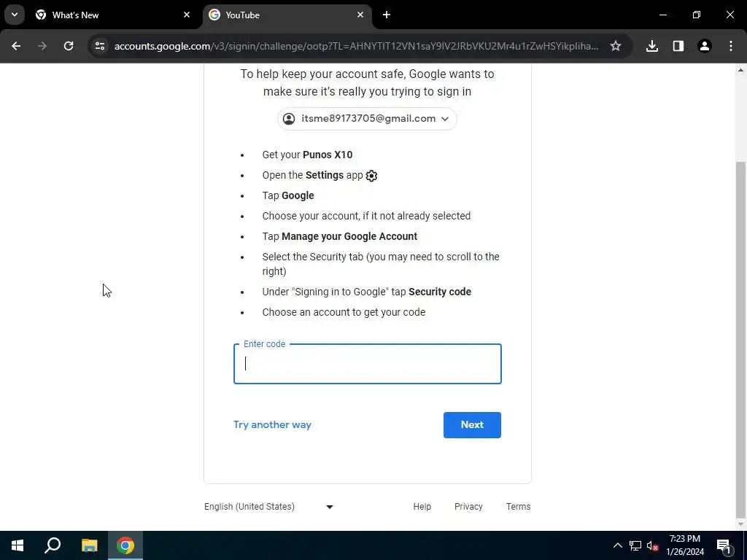Restore down the Chrome window
Image resolution: width=747 pixels, height=560 pixels.
pyautogui.click(x=696, y=15)
